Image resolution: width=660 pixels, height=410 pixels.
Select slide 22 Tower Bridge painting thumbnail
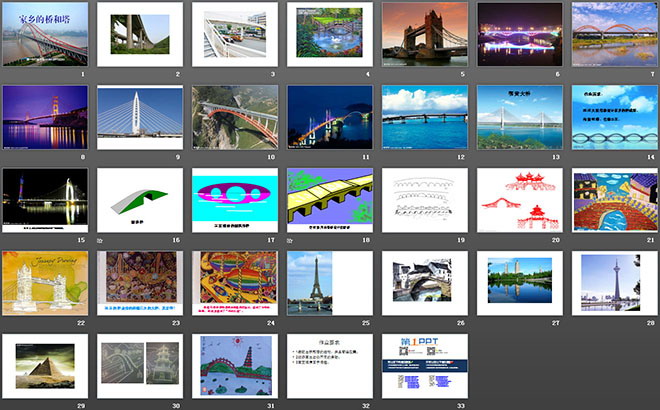[x=45, y=283]
